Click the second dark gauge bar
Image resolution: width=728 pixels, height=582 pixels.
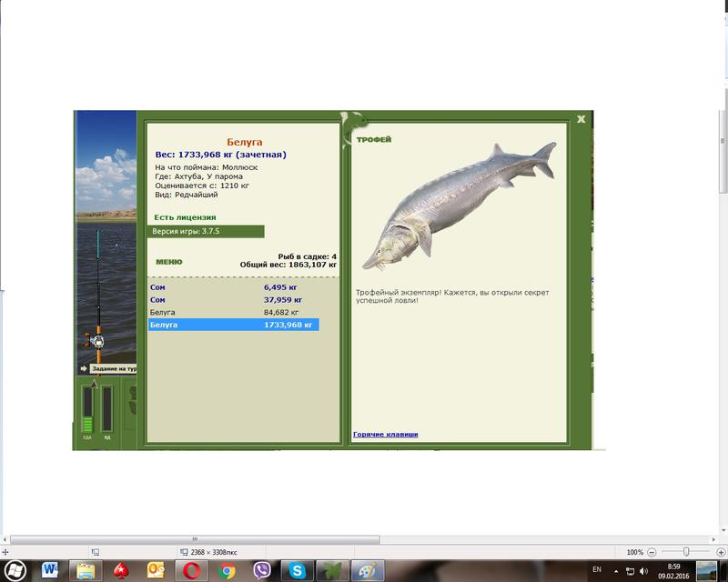pos(107,408)
